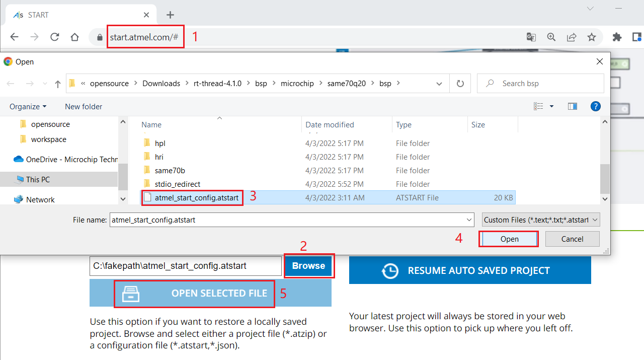Click the browser reload page icon
The height and width of the screenshot is (360, 644).
coord(55,37)
